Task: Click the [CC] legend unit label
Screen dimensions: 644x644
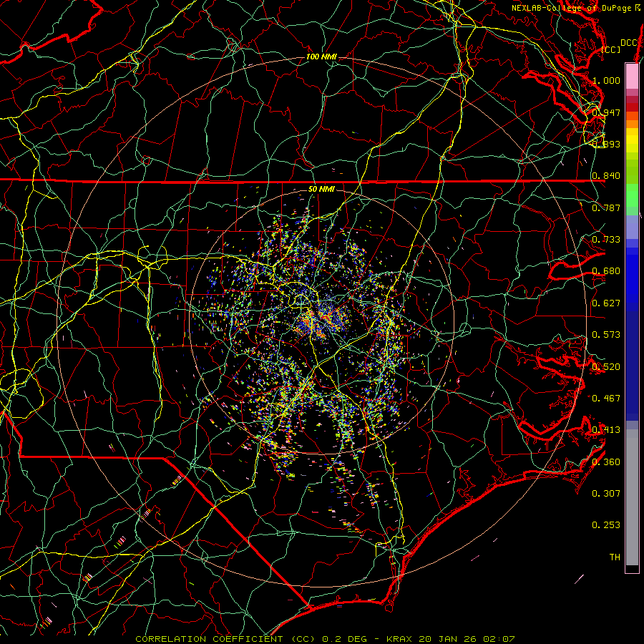Action: pos(611,49)
